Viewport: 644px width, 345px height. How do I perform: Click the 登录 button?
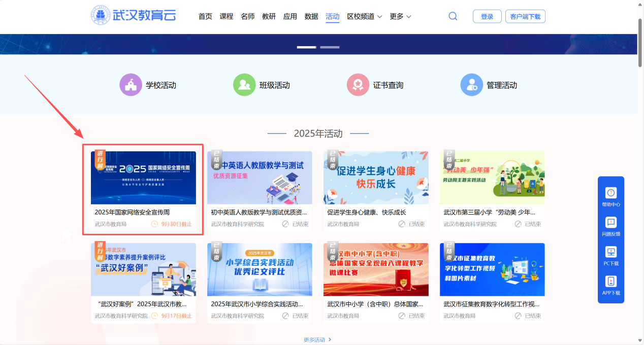pyautogui.click(x=487, y=16)
